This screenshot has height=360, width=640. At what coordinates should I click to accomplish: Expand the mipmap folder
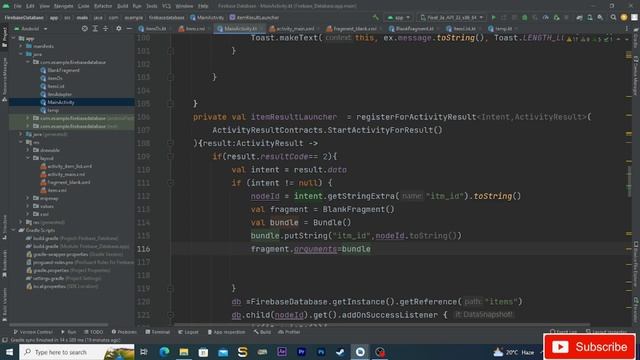(28, 198)
